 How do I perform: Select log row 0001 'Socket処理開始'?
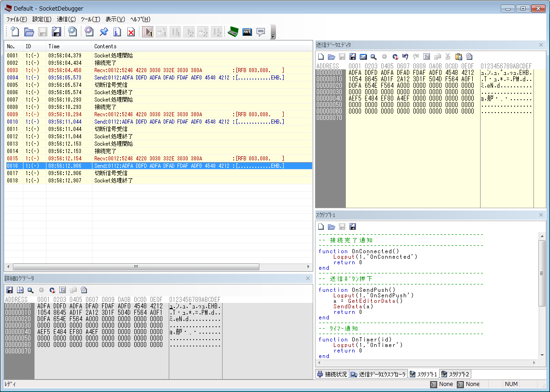159,56
